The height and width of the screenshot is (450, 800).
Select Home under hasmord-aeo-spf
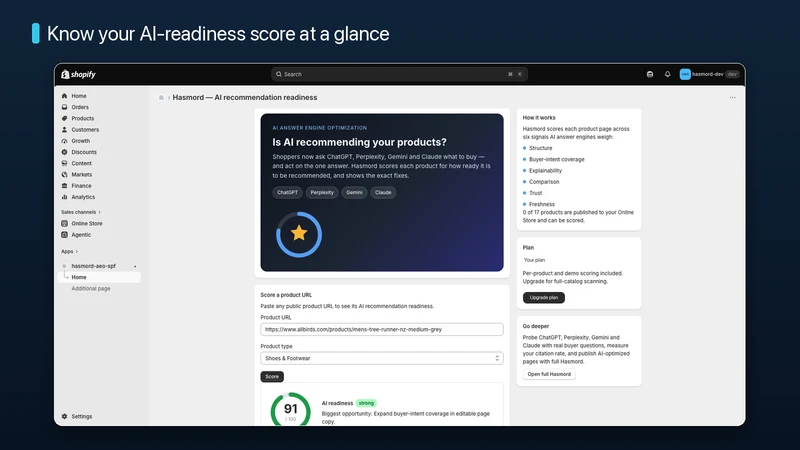[99, 277]
